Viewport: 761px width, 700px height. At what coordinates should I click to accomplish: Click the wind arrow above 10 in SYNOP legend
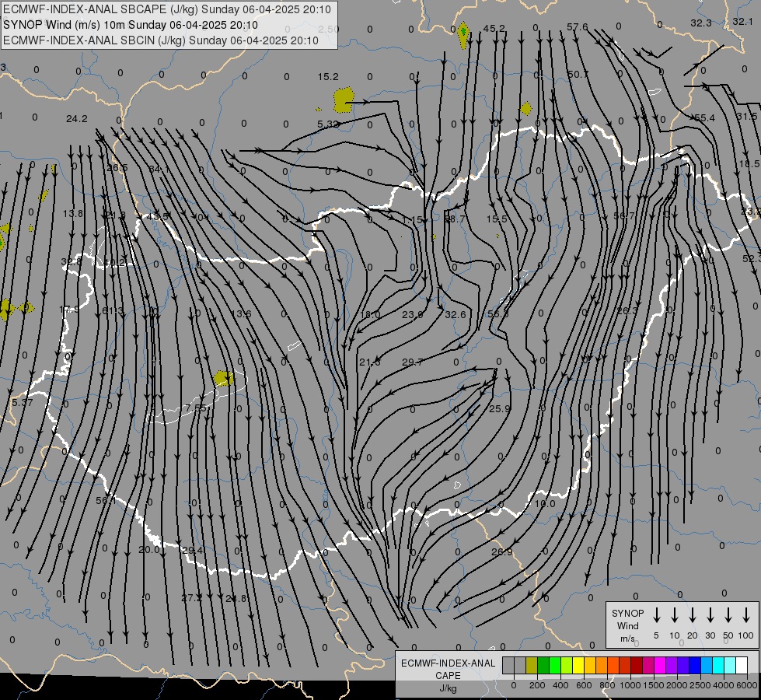point(675,615)
